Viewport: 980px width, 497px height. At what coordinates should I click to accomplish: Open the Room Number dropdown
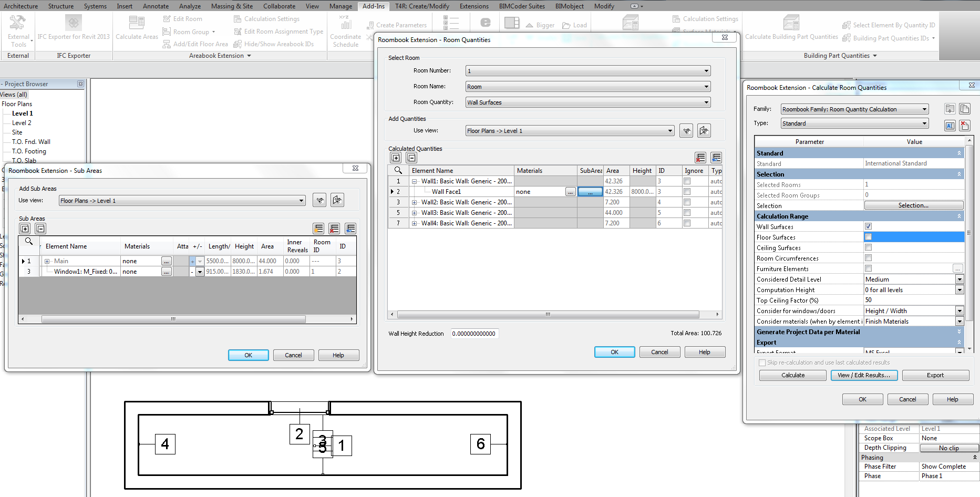[706, 70]
